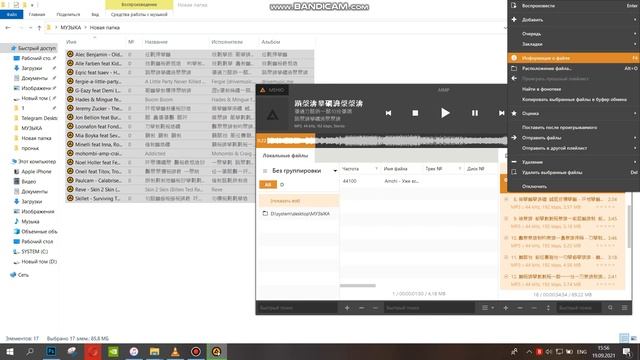Expand the Добавить submenu

(573, 20)
